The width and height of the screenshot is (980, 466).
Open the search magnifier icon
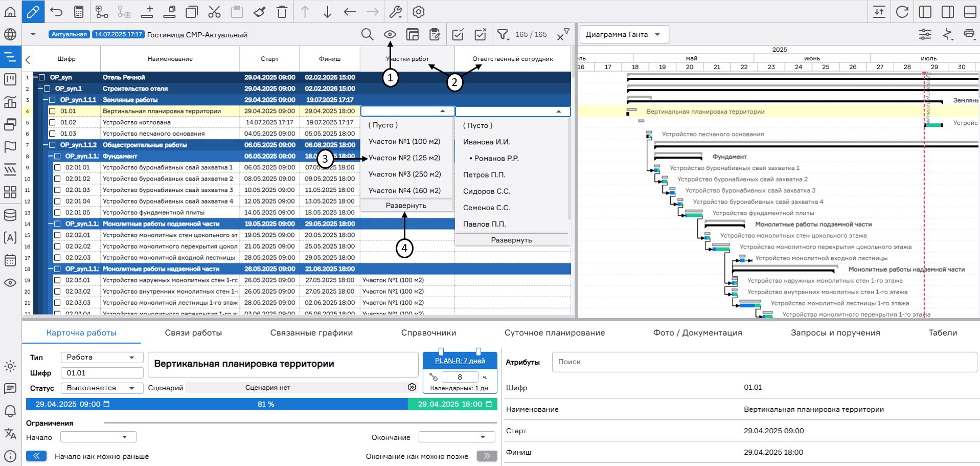pos(367,34)
